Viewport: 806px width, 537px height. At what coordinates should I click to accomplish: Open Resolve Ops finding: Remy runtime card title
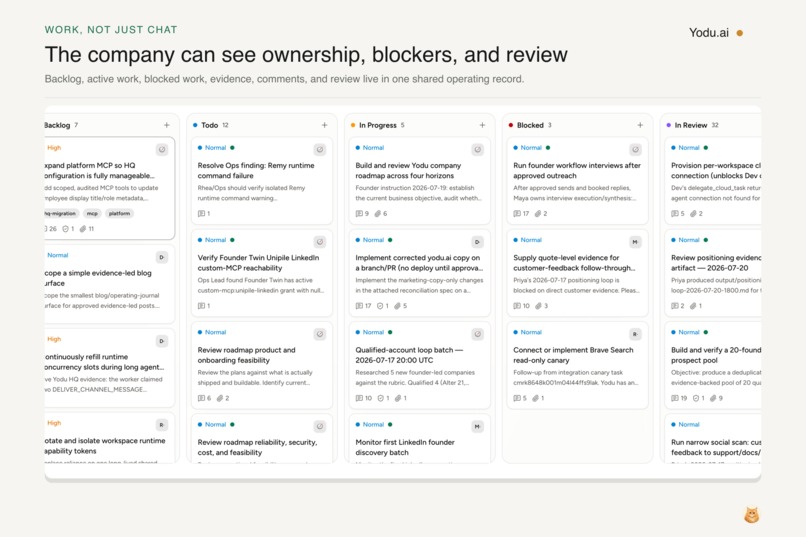pyautogui.click(x=256, y=170)
